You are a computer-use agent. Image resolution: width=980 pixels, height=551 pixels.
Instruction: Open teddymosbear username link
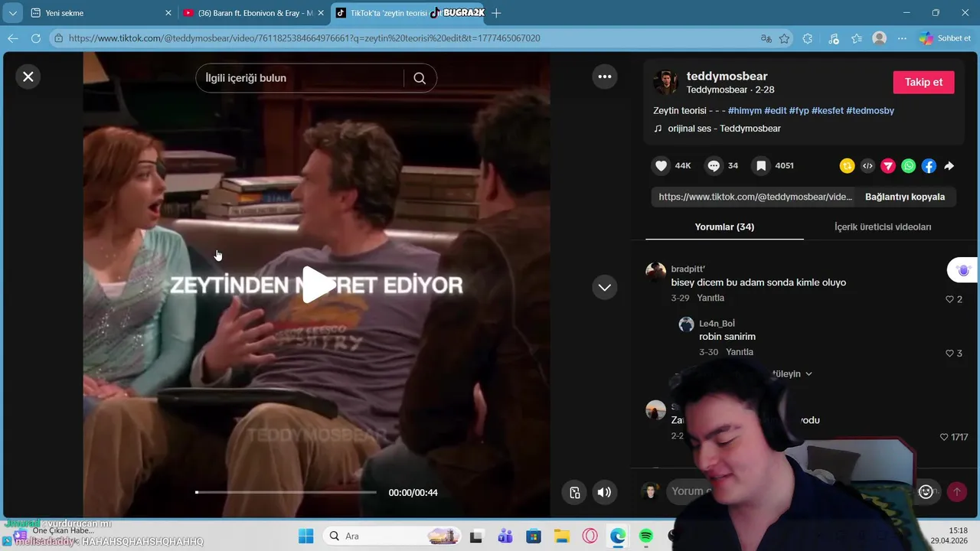click(x=727, y=76)
